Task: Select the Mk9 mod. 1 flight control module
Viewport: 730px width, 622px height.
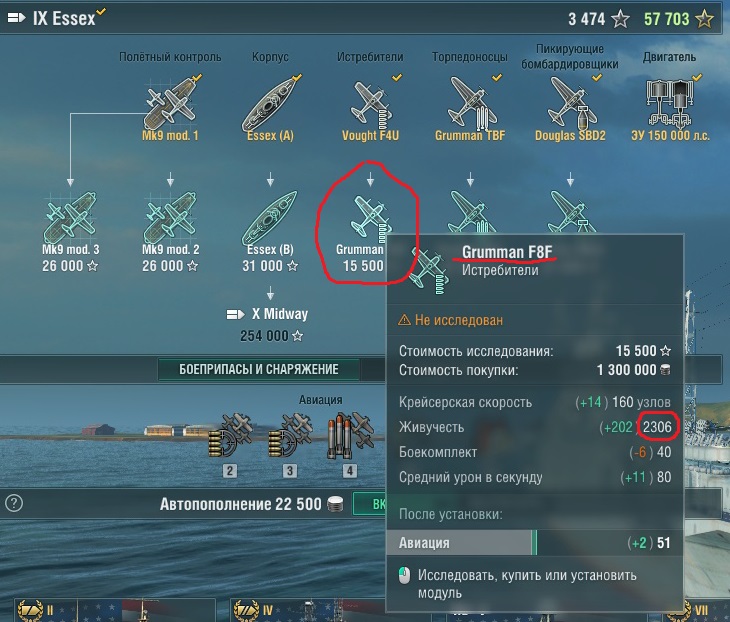Action: click(x=170, y=108)
